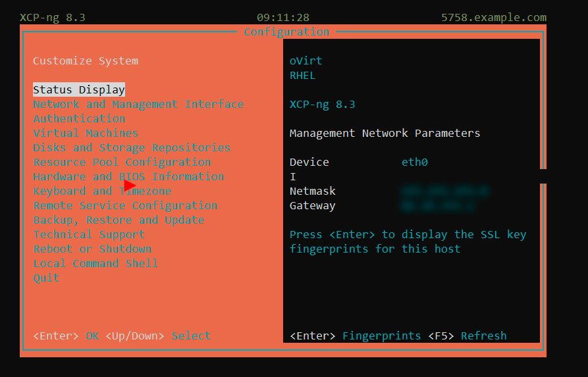This screenshot has width=588, height=377.
Task: Click Quit in the menu
Action: point(46,278)
